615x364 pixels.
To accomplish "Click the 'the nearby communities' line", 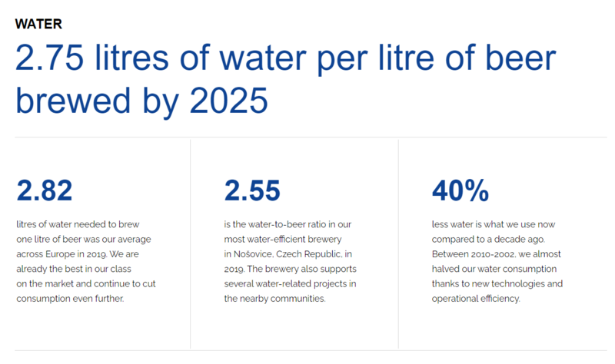I will point(274,299).
